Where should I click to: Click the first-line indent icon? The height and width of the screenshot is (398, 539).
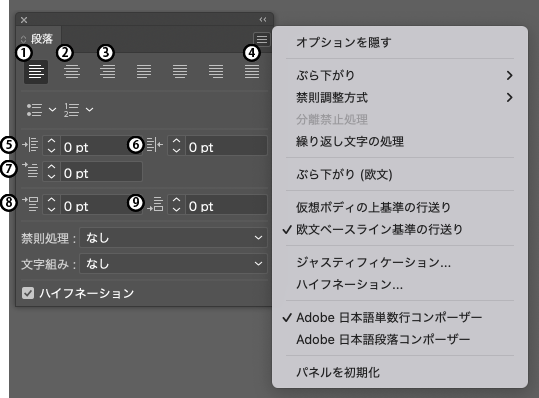click(x=30, y=170)
